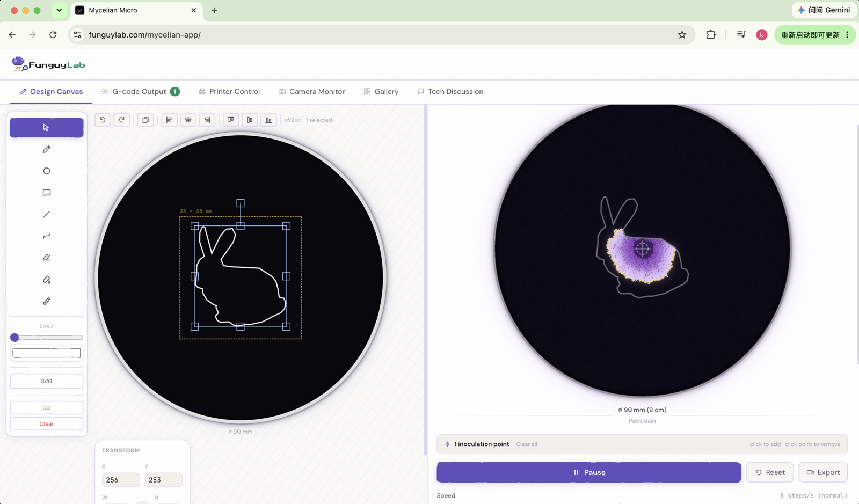
Task: Open the Tech Discussion tab
Action: pos(450,92)
